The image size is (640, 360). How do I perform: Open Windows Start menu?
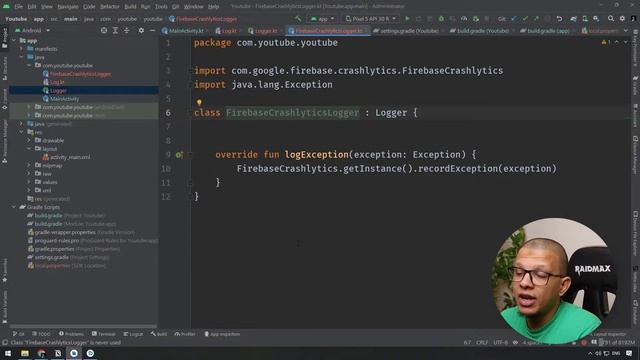[x=8, y=353]
